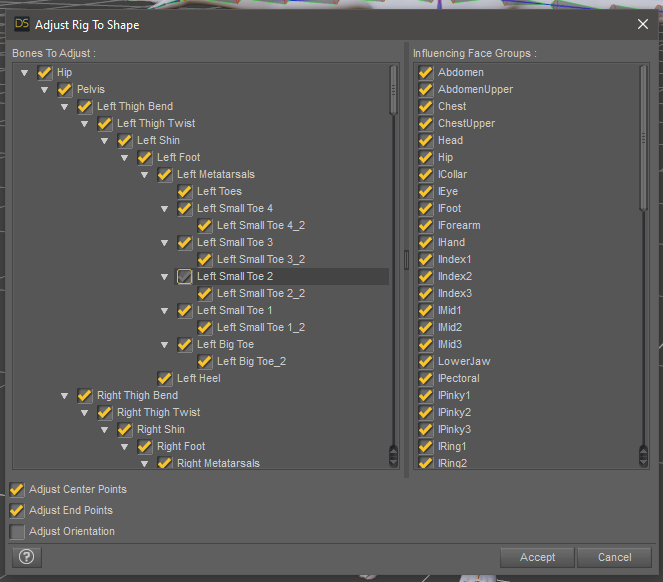
Task: Click the Cancel button
Action: pos(614,557)
